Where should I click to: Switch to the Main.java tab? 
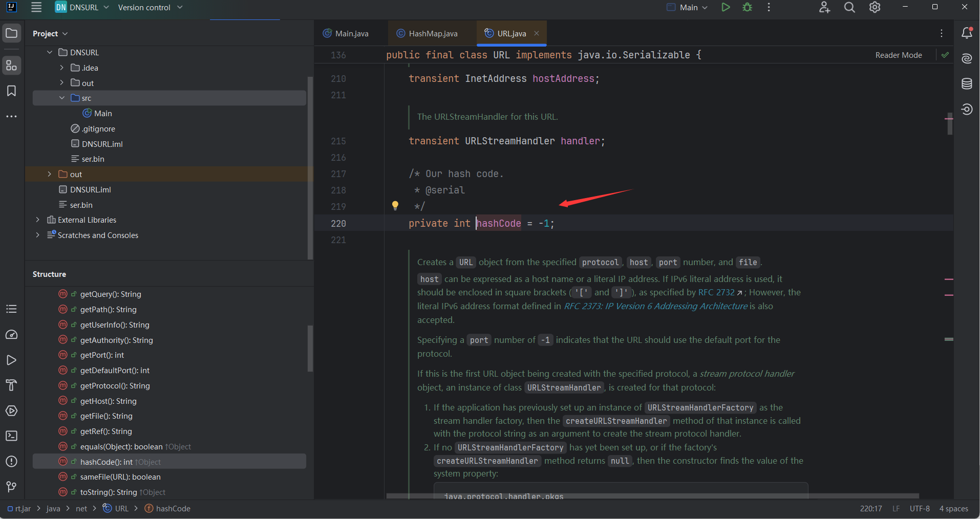(346, 33)
